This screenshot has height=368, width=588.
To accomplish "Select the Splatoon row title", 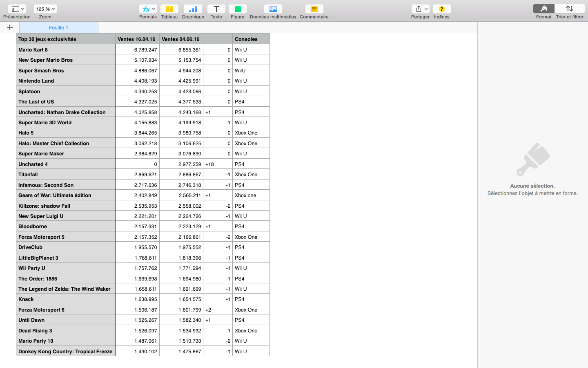I will (66, 91).
